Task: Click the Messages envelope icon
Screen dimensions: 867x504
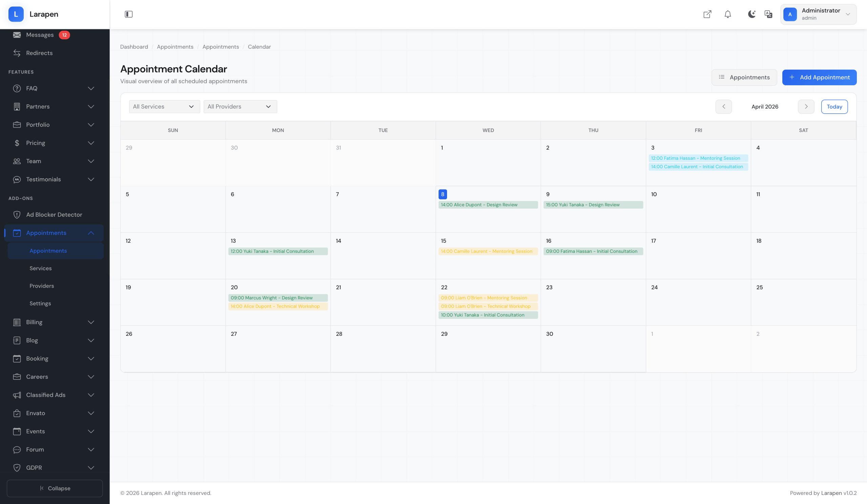Action: (17, 35)
